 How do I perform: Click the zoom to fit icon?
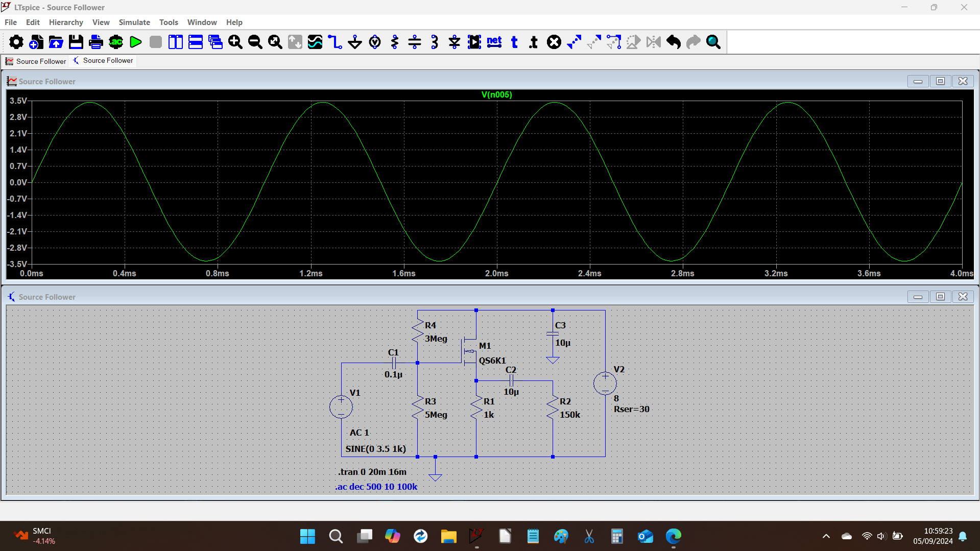coord(275,42)
